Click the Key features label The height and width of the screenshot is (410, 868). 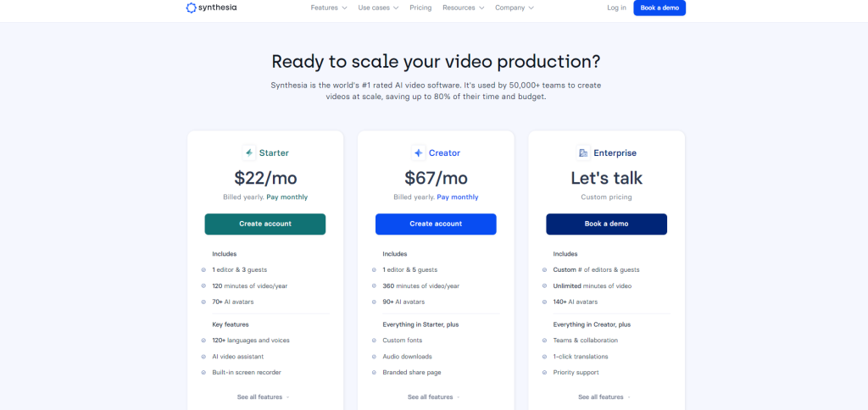(231, 324)
